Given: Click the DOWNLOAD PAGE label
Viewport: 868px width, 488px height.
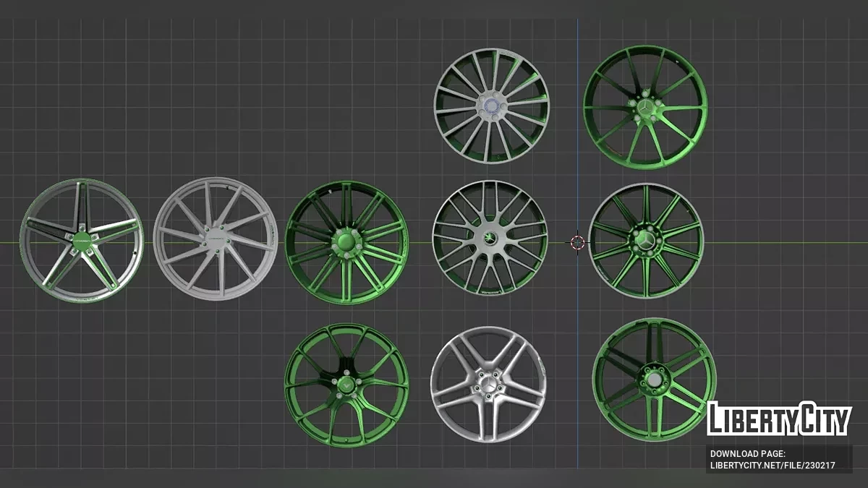Looking at the screenshot, I should pyautogui.click(x=747, y=454).
